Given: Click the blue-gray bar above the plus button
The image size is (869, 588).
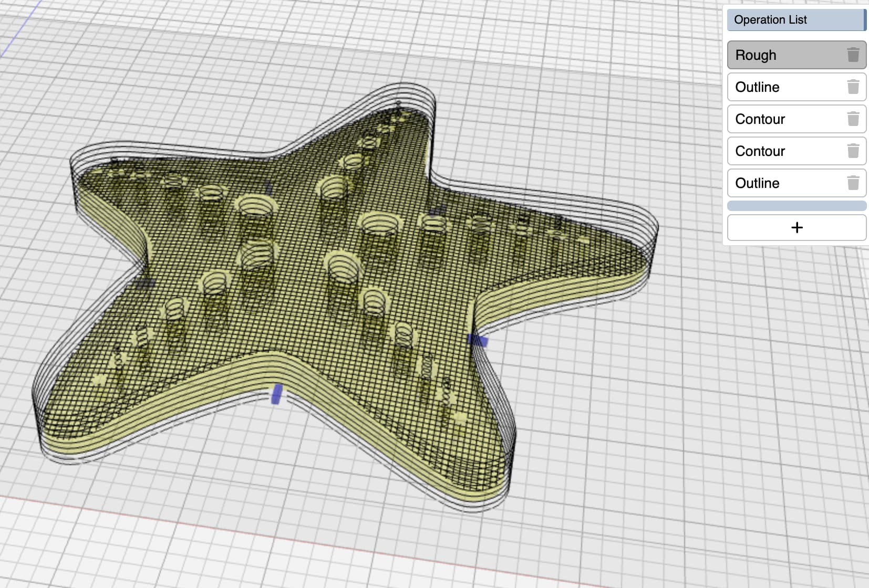Looking at the screenshot, I should [x=796, y=206].
